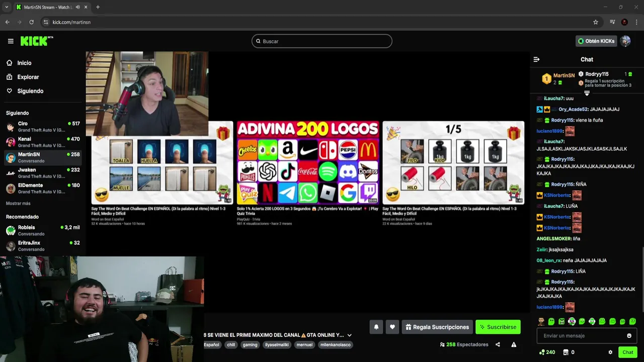Screen dimensions: 644x362
Task: Go to Inicio in the sidebar
Action: (24, 63)
